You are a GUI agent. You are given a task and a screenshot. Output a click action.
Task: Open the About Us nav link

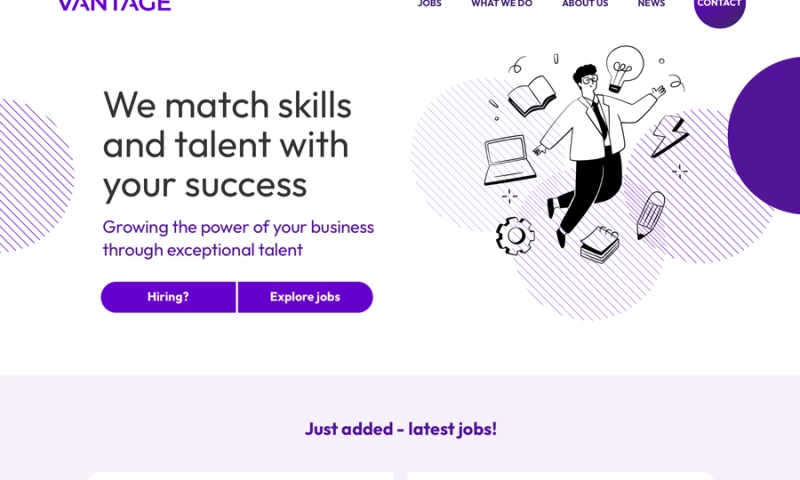(x=585, y=4)
